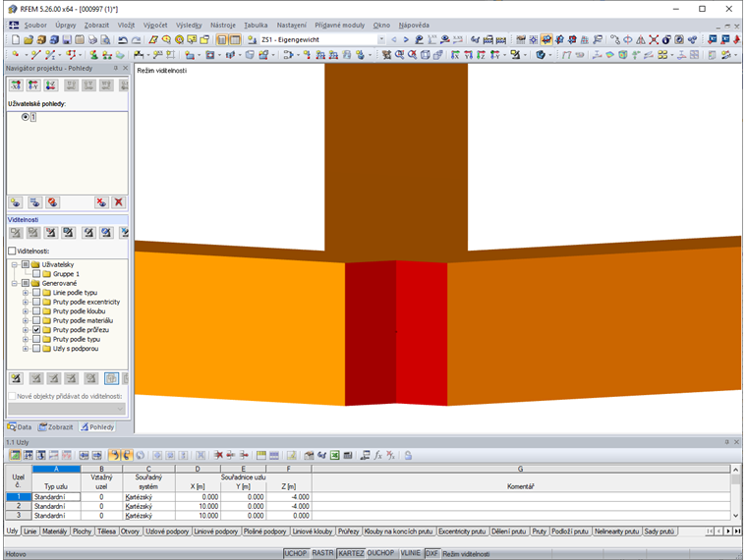Toggle UCHOP snap in status bar
Screen dimensions: 747x560
[296, 553]
